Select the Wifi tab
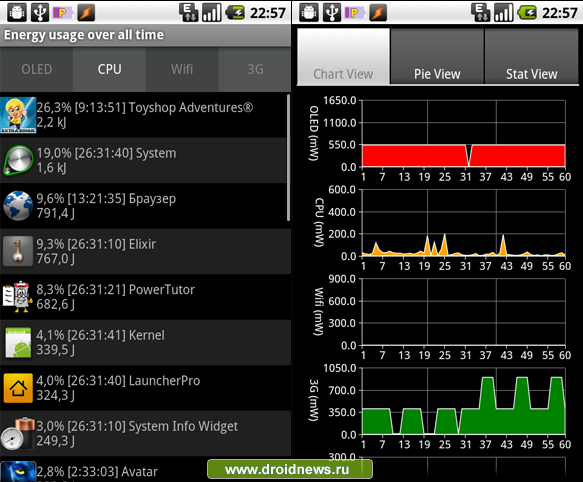583x482 pixels. tap(182, 69)
